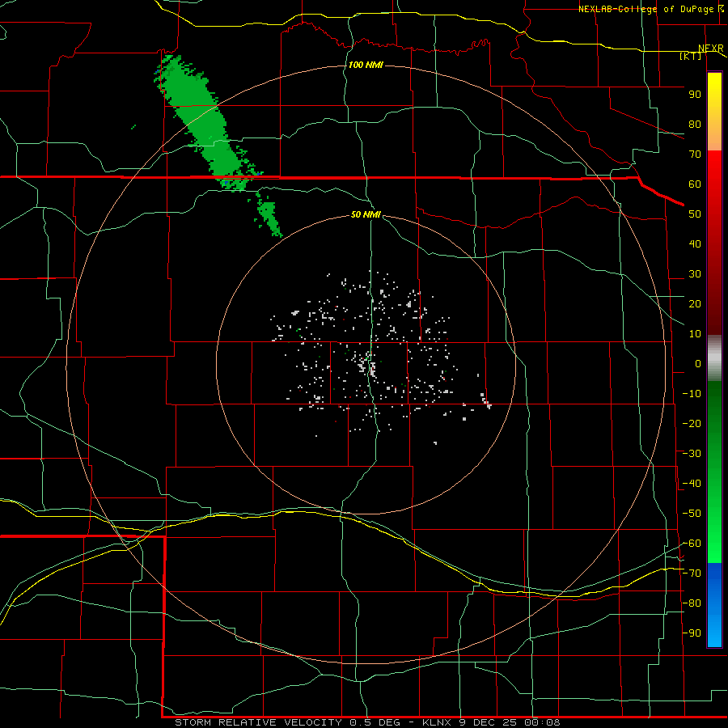Click the "9 DEC 25" date text

pyautogui.click(x=487, y=722)
